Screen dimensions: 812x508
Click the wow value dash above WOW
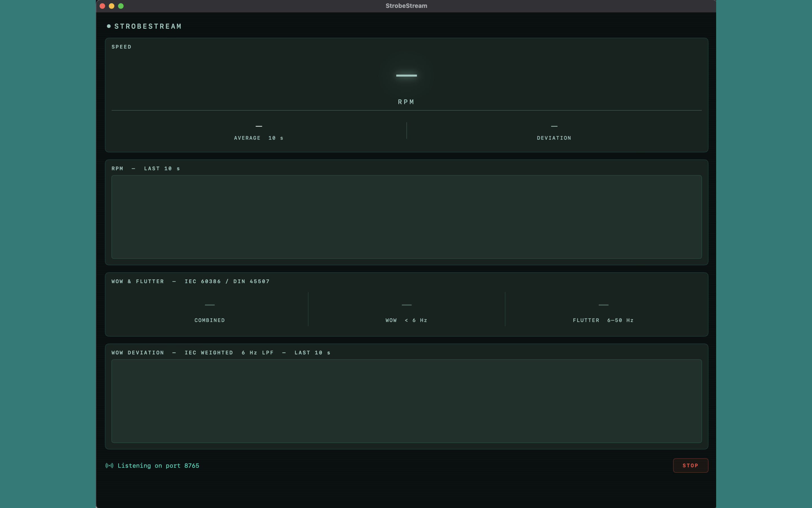(406, 305)
